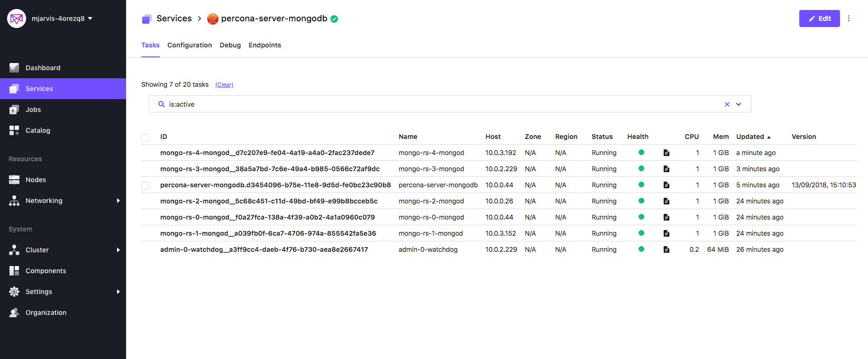Open task mongo-rs-4-mongod__d7c207e9 ID link
The height and width of the screenshot is (359, 868).
point(267,153)
